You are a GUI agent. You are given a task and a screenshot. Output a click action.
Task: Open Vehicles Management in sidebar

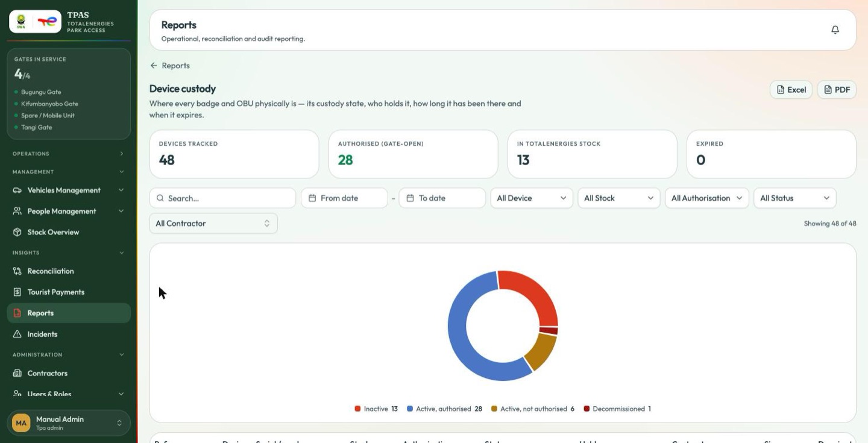[x=69, y=190]
